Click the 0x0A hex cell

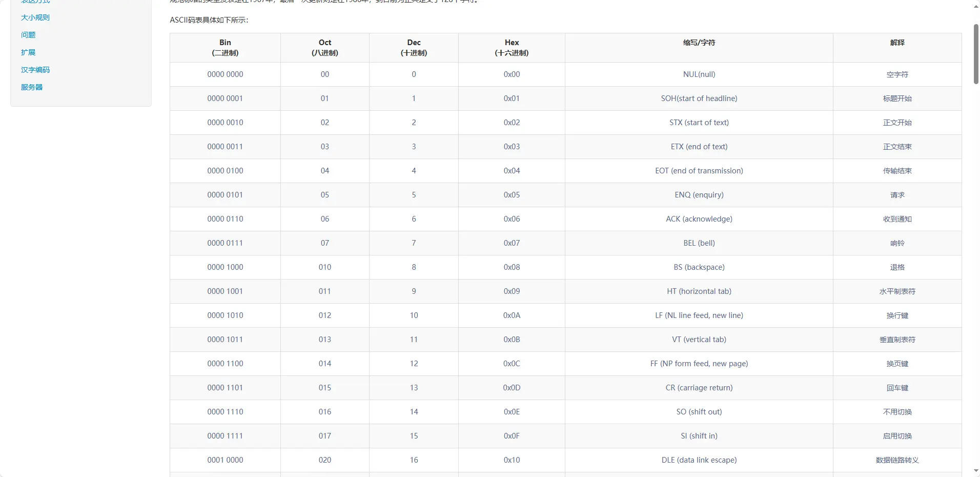(512, 315)
